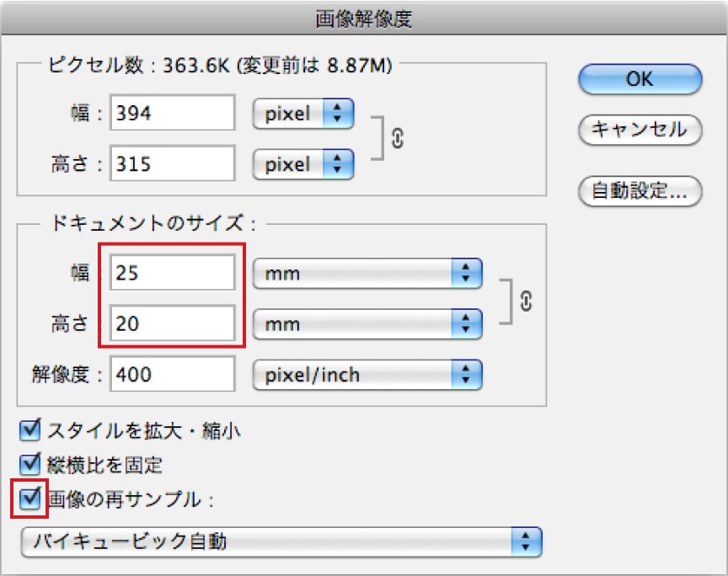728x576 pixels.
Task: Click the OK button
Action: point(640,78)
